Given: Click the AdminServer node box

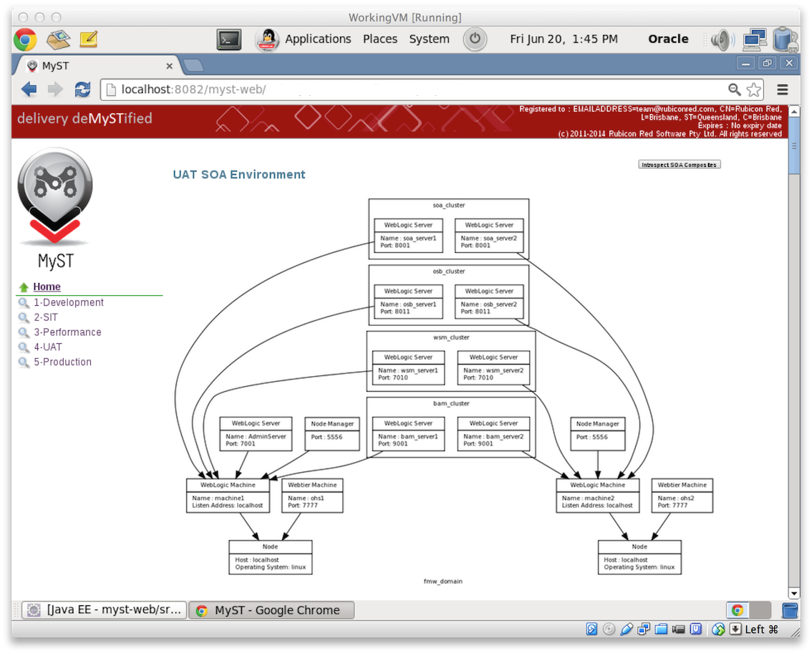Looking at the screenshot, I should [x=256, y=434].
